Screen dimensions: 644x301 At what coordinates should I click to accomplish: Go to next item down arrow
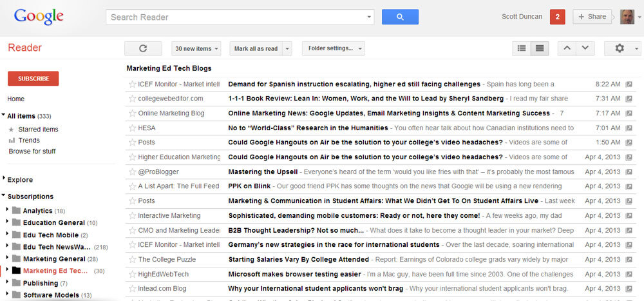pos(585,48)
